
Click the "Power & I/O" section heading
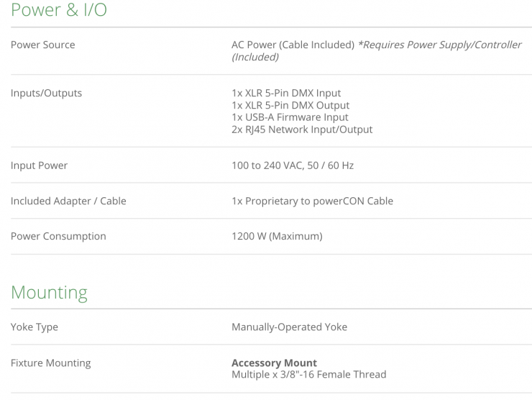coord(58,10)
